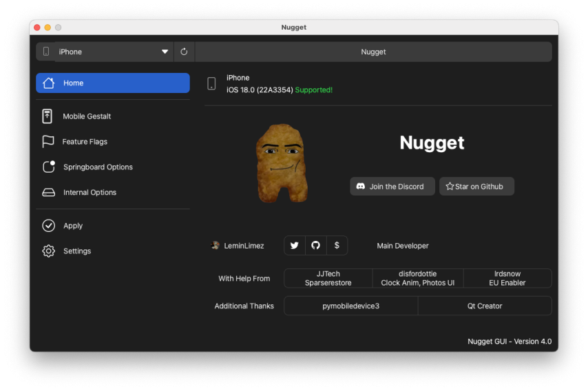Click the Feature Flags flag icon
Image resolution: width=588 pixels, height=391 pixels.
coord(48,142)
